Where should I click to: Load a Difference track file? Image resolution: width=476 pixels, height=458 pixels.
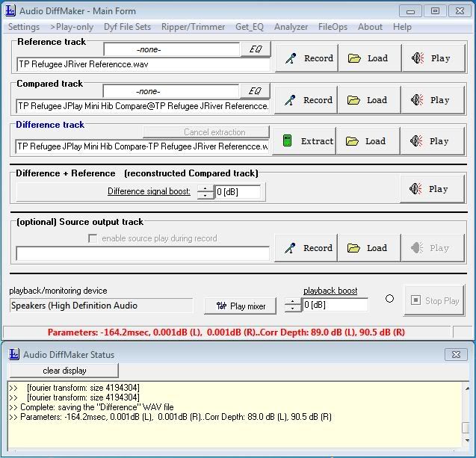pos(368,141)
